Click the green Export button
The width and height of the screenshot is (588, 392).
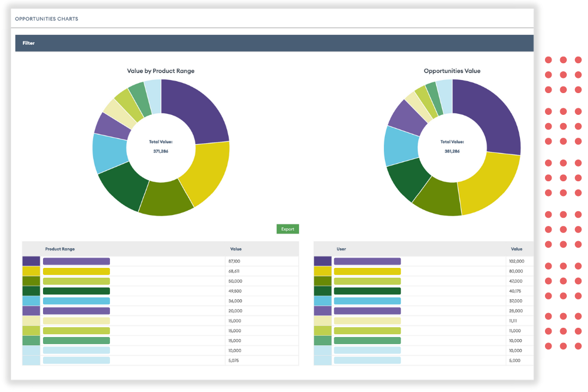pyautogui.click(x=287, y=229)
